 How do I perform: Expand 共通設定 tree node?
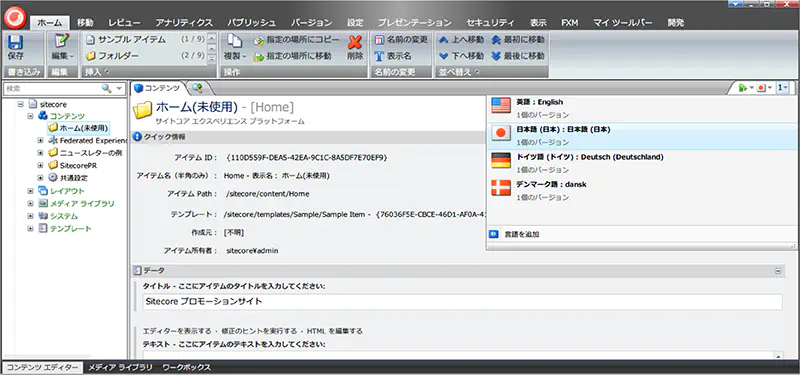tap(40, 178)
